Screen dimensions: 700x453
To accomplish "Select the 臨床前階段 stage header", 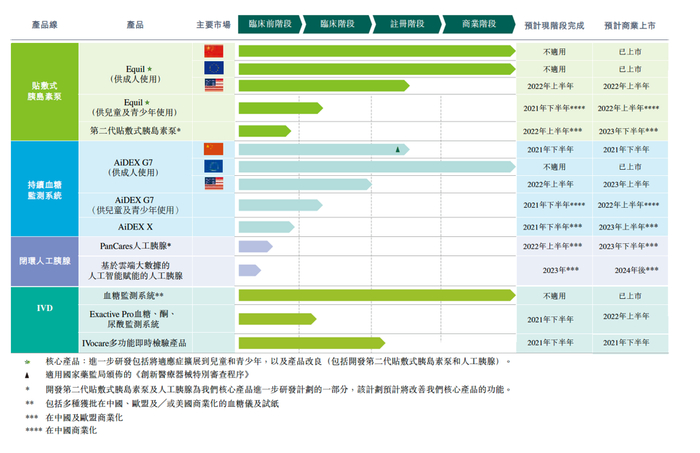I will click(270, 24).
